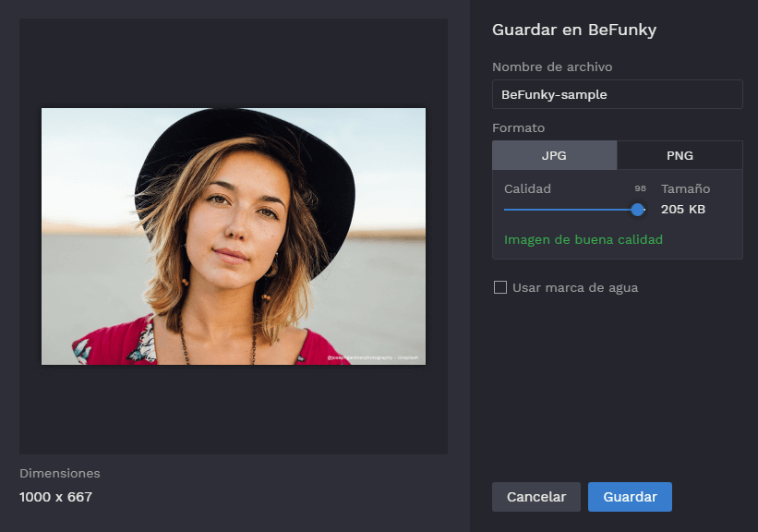Select the JPG format tab
This screenshot has height=532, width=758.
coord(554,155)
